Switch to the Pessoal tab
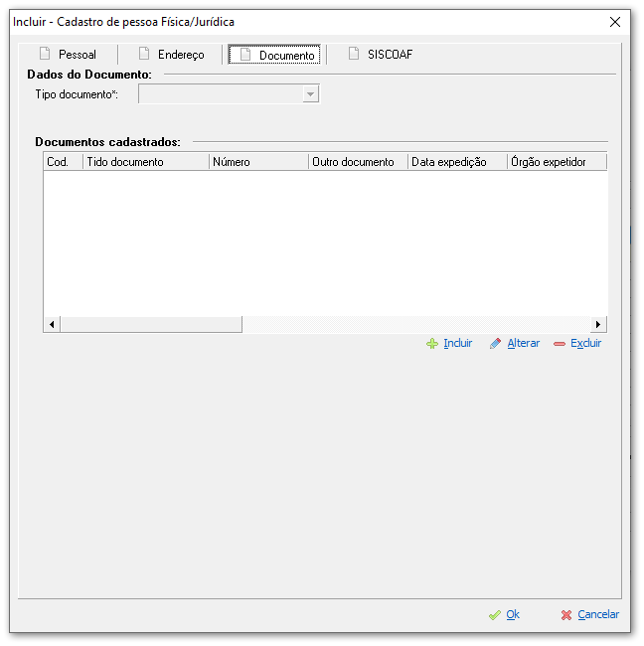This screenshot has width=644, height=646. click(x=68, y=55)
